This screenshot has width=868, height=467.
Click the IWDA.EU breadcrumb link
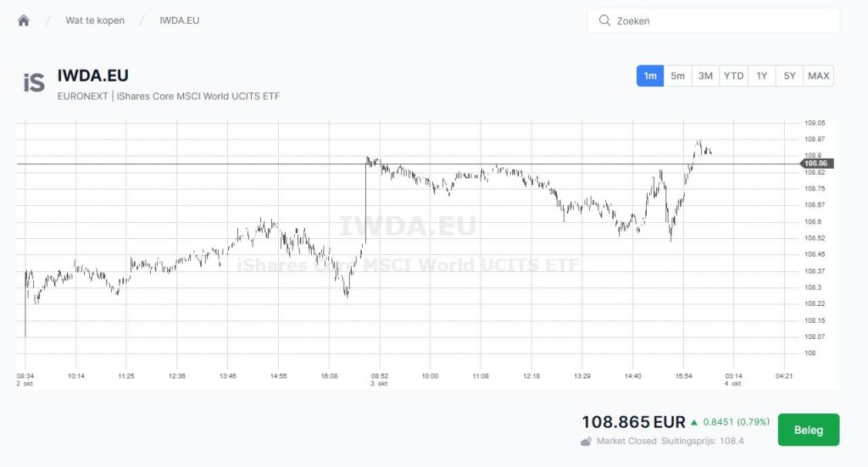(x=180, y=20)
